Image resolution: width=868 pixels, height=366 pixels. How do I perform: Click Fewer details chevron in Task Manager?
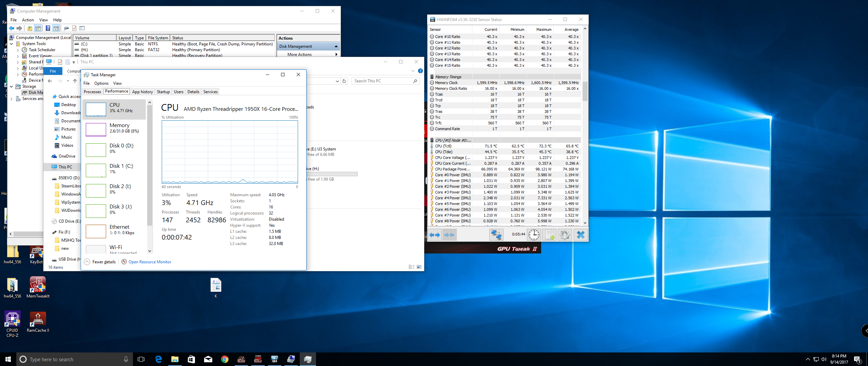coord(87,262)
